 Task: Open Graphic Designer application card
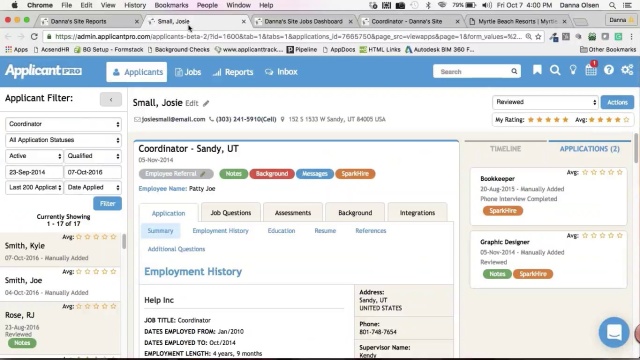[x=548, y=259]
